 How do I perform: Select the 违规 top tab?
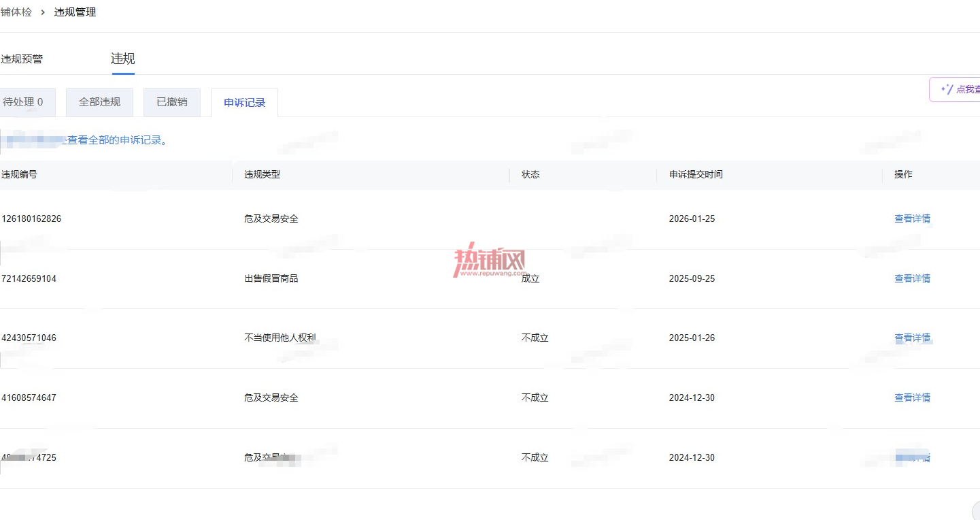click(123, 59)
